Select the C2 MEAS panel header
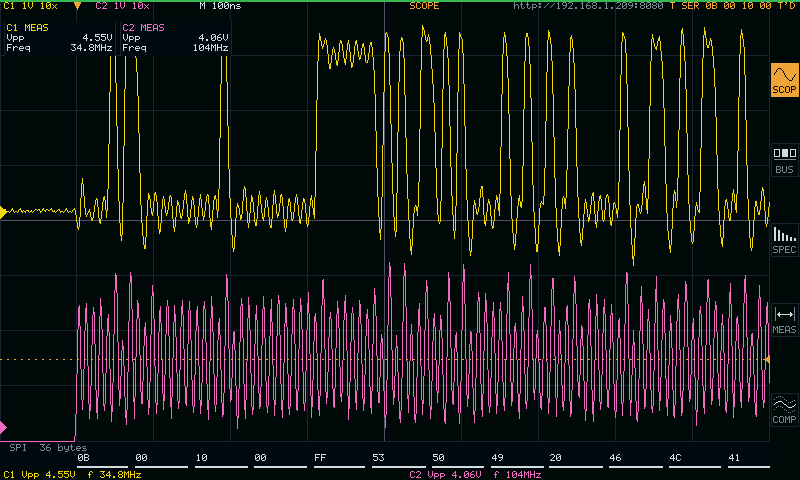 (x=143, y=28)
